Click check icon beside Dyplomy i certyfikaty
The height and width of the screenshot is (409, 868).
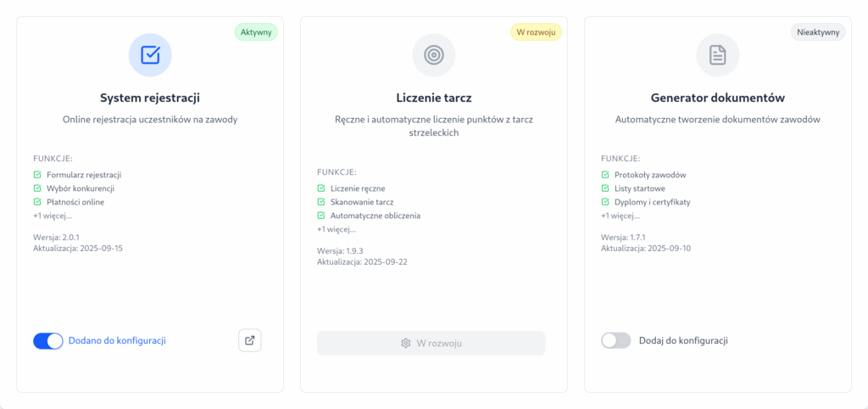coord(605,202)
